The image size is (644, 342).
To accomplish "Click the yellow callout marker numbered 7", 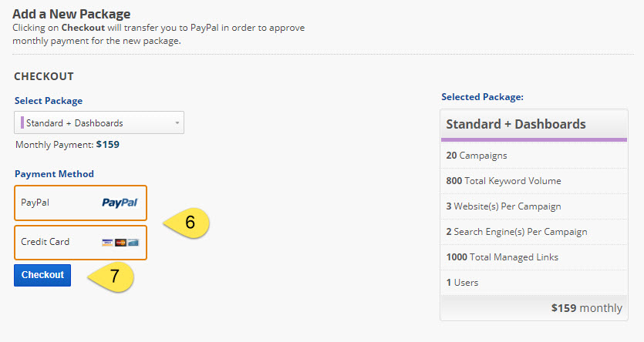I will click(x=114, y=276).
